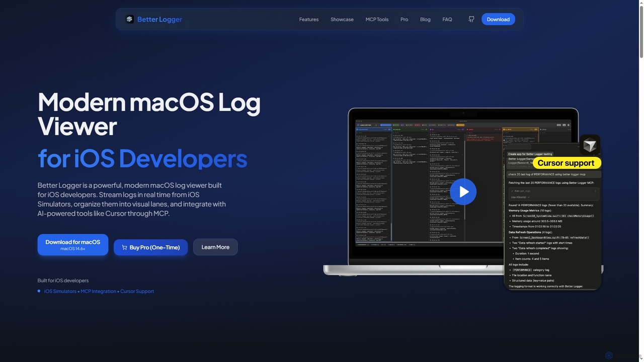Click the Better Logger logo icon
The height and width of the screenshot is (362, 644).
130,19
